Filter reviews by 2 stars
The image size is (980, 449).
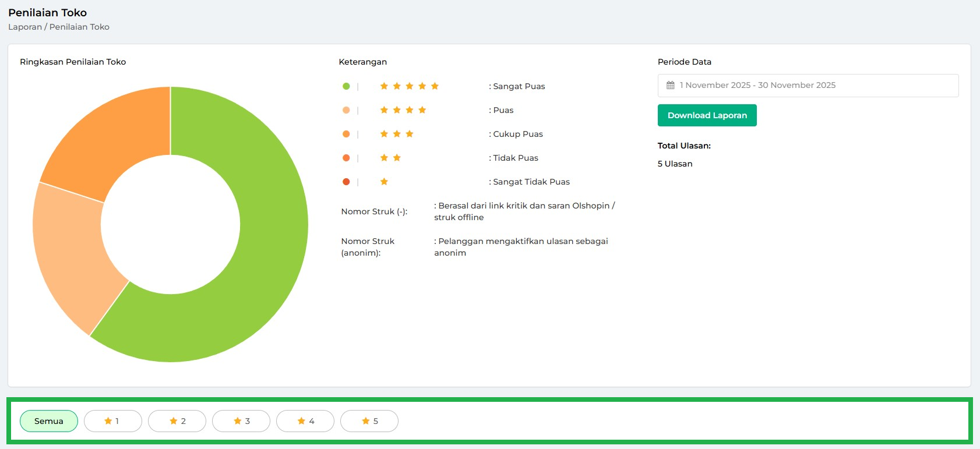pos(177,421)
